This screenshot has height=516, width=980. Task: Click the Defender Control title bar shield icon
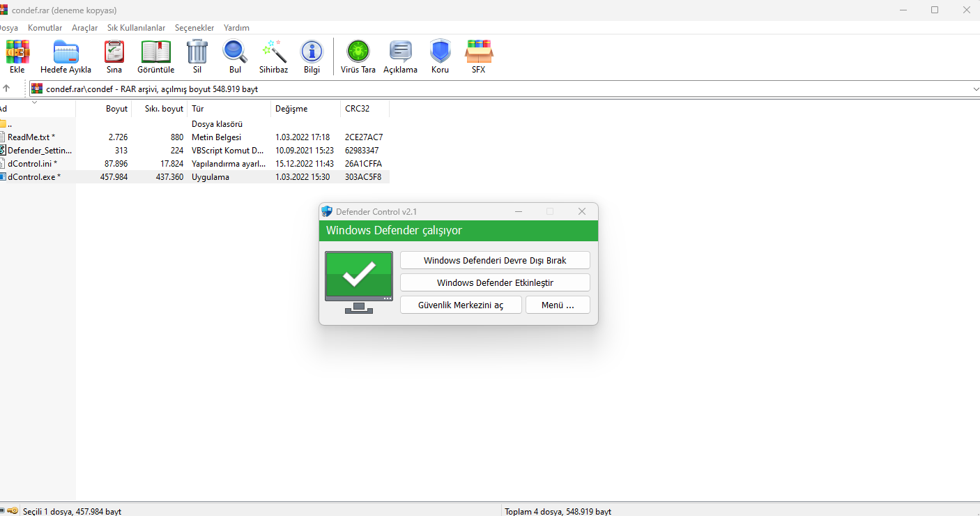coord(327,211)
